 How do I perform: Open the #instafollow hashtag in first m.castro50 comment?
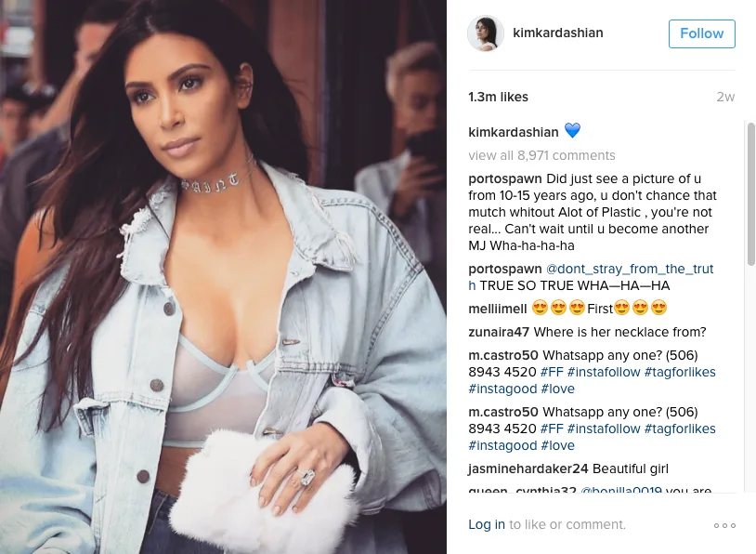[x=604, y=372]
